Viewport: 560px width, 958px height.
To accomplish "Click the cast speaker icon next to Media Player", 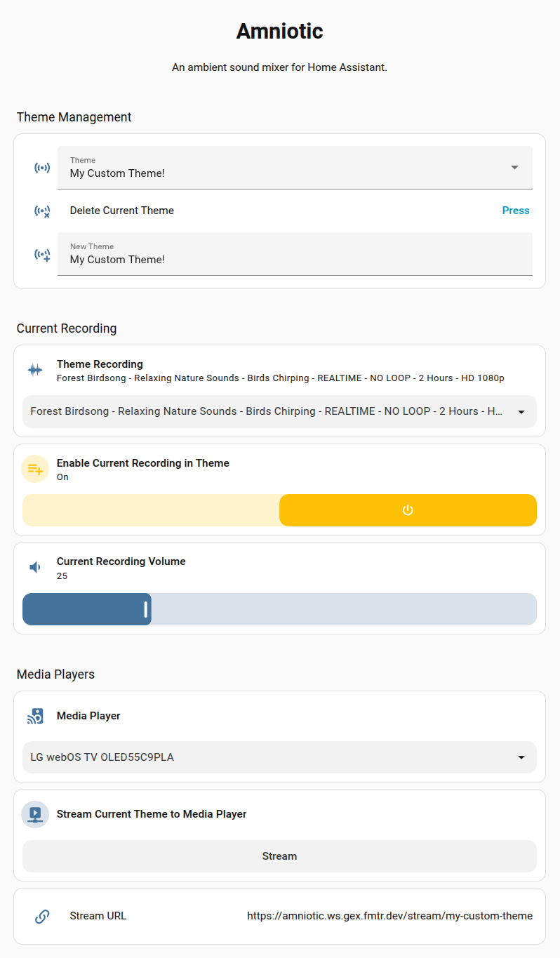I will coord(35,716).
